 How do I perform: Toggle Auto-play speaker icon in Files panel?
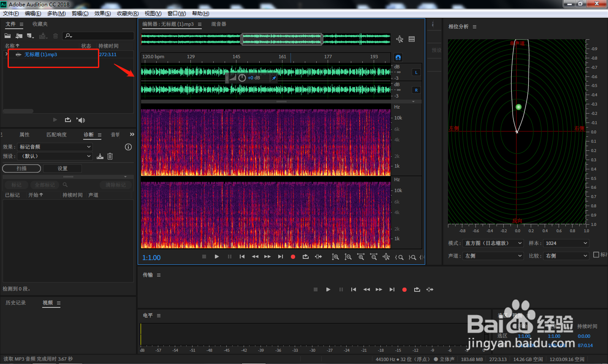pos(81,120)
